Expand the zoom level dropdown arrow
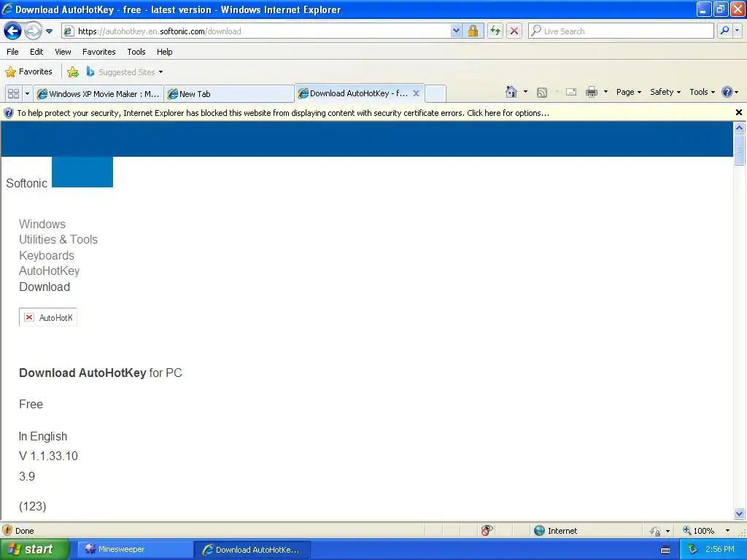747x560 pixels. [x=727, y=531]
